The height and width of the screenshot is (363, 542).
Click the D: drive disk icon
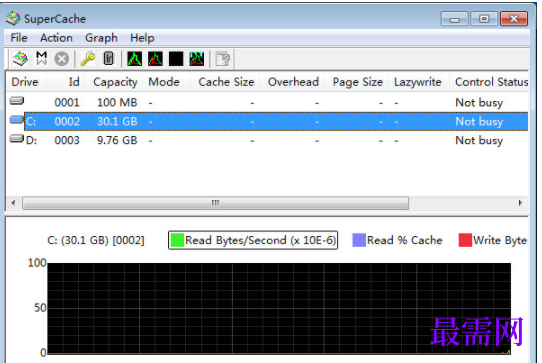tap(17, 139)
